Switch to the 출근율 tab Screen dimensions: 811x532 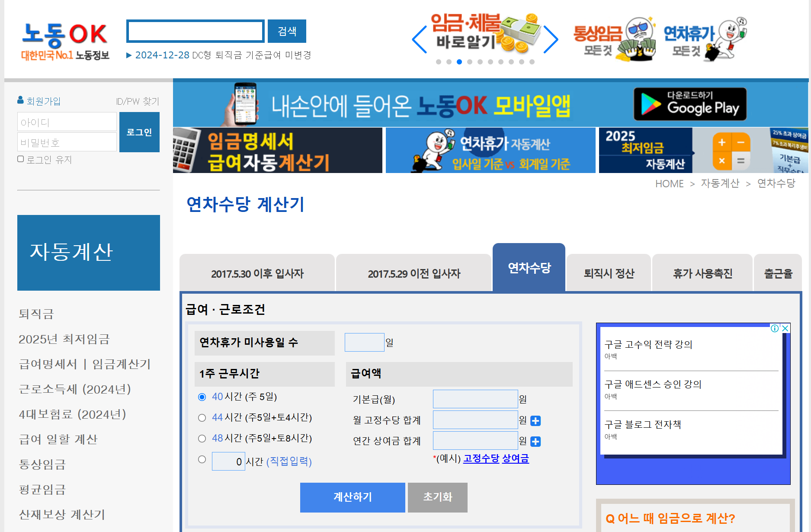(778, 273)
